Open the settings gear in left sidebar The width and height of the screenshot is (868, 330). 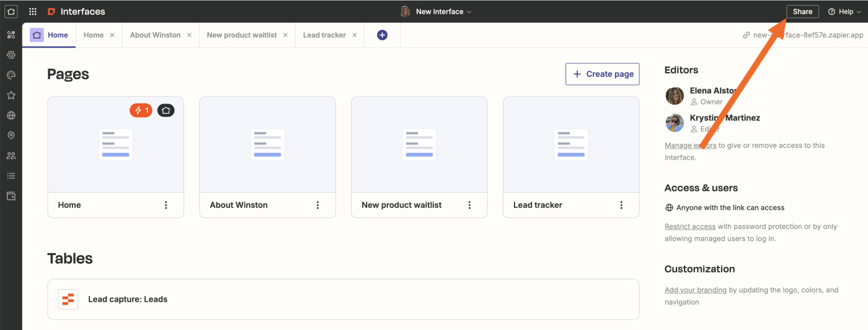click(x=11, y=55)
